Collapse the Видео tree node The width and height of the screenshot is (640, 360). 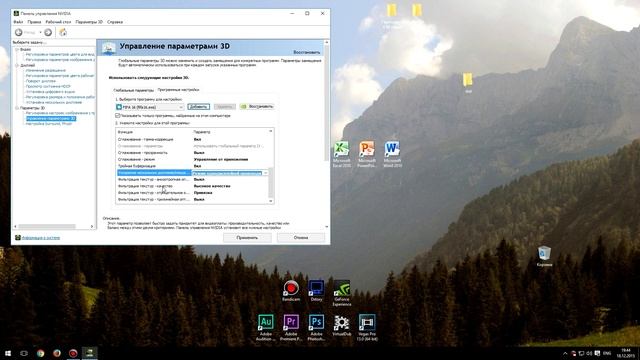[x=17, y=49]
